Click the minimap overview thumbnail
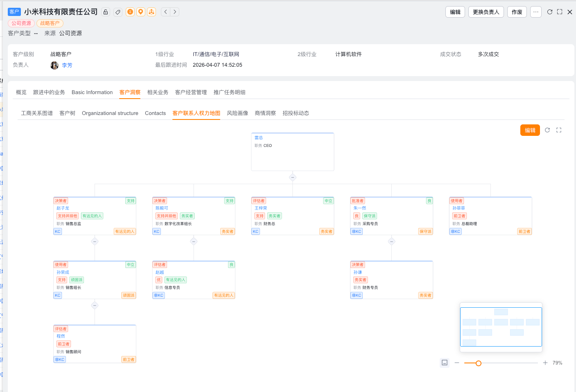 click(x=501, y=327)
